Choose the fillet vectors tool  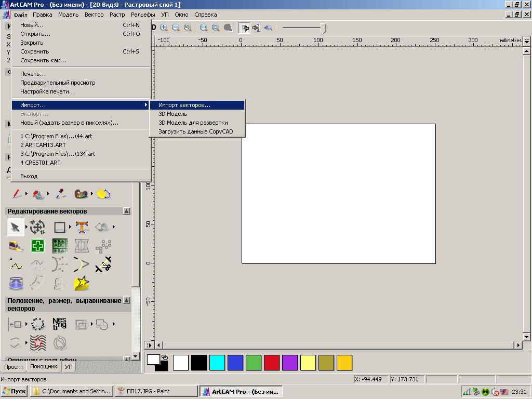(81, 264)
